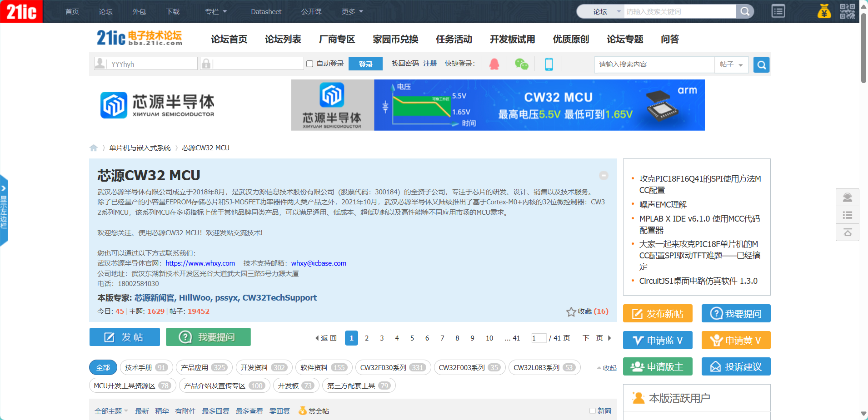Go to page 5 of the thread list
Viewport: 868px width, 420px height.
coord(412,338)
